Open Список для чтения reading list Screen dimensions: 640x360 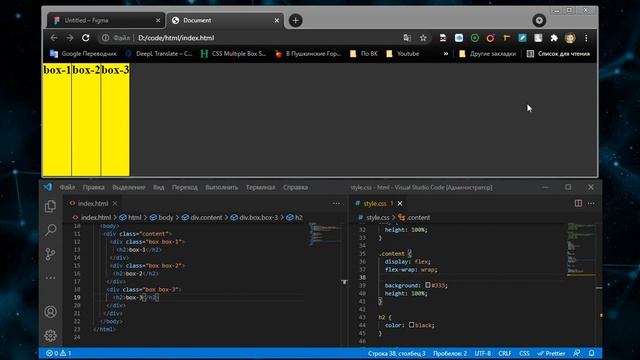558,54
